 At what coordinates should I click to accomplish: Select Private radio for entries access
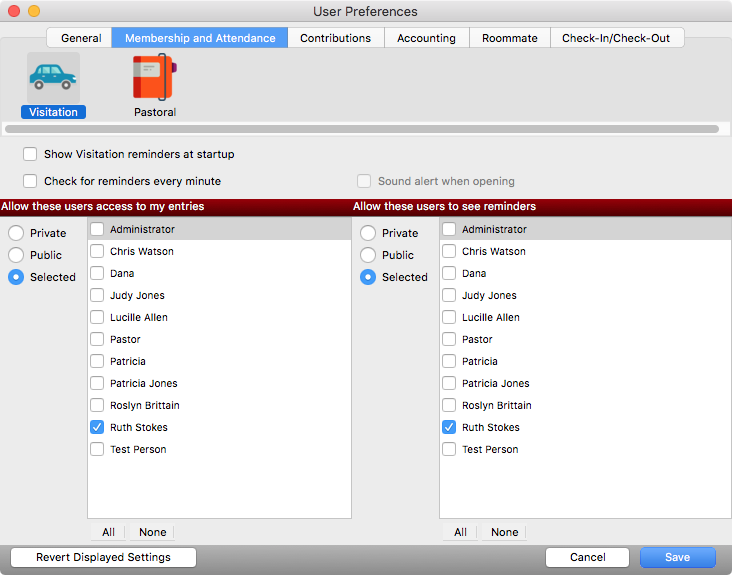16,233
